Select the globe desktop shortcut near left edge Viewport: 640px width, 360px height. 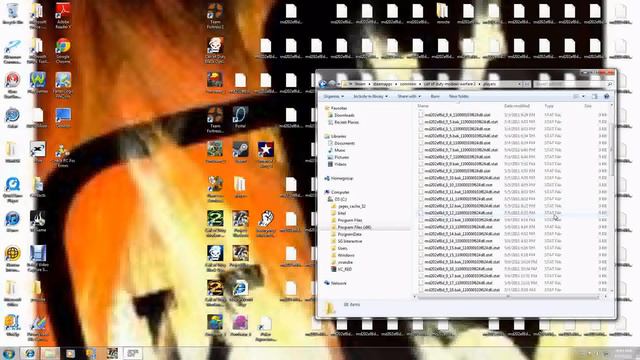[13, 259]
